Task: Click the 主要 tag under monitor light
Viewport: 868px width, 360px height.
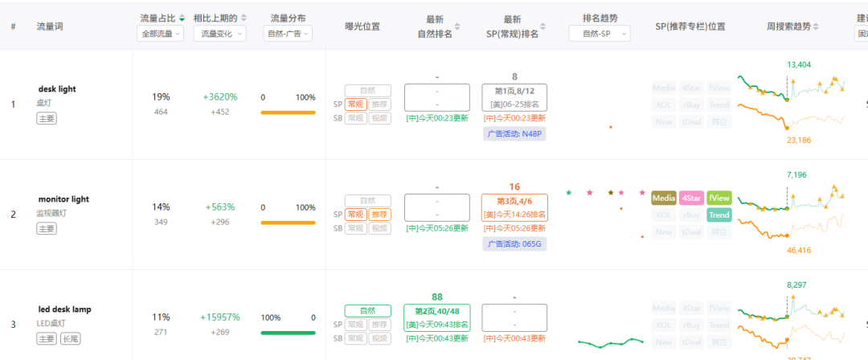Action: [47, 228]
